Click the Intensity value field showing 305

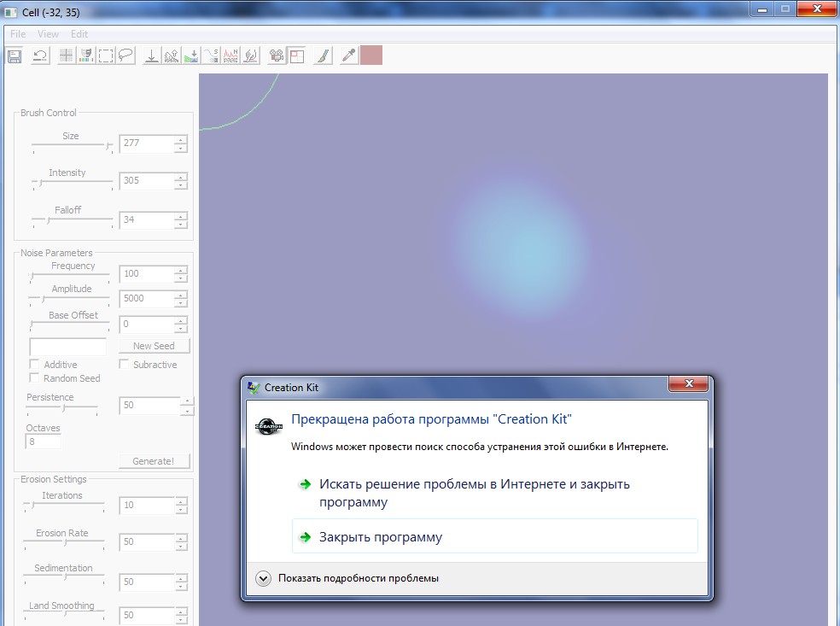click(146, 180)
